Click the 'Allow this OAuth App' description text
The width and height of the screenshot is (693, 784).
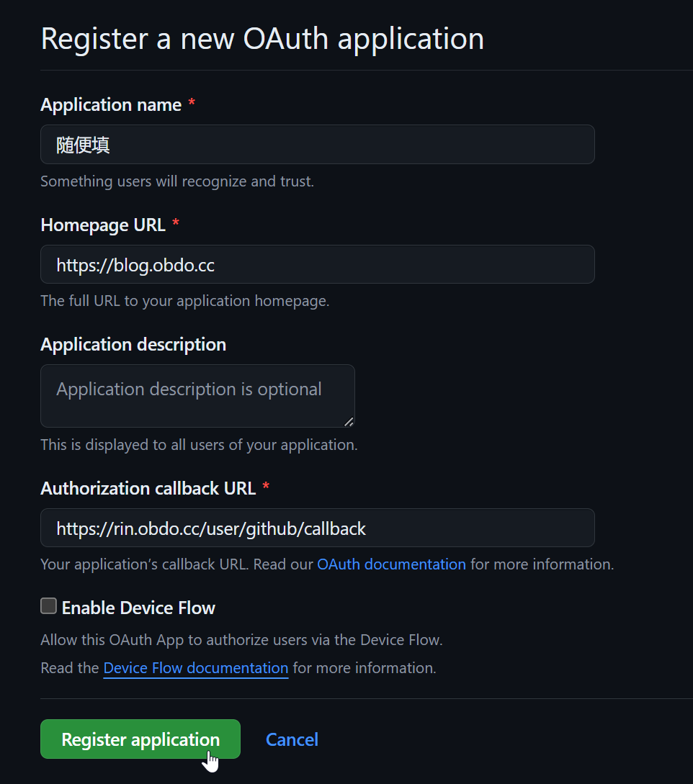[x=241, y=640]
